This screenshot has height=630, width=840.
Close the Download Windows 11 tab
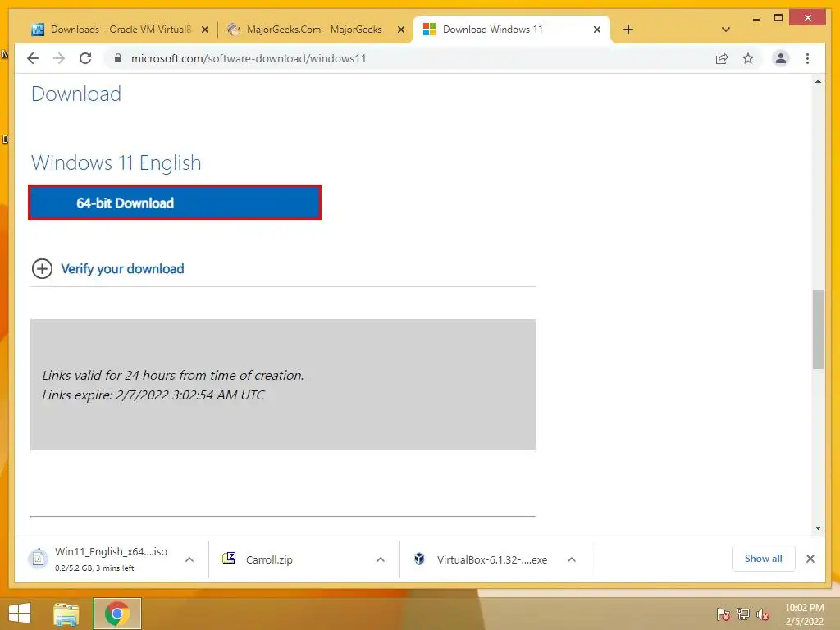tap(597, 30)
